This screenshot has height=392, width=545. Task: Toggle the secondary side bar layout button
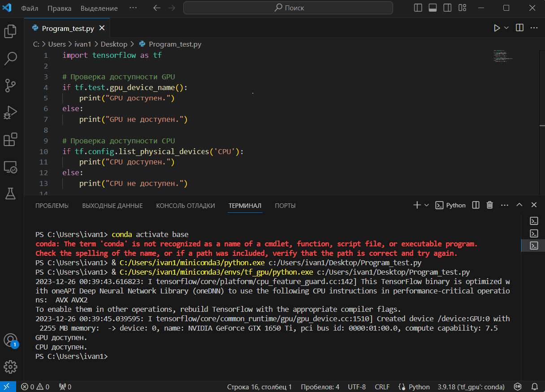[x=447, y=8]
